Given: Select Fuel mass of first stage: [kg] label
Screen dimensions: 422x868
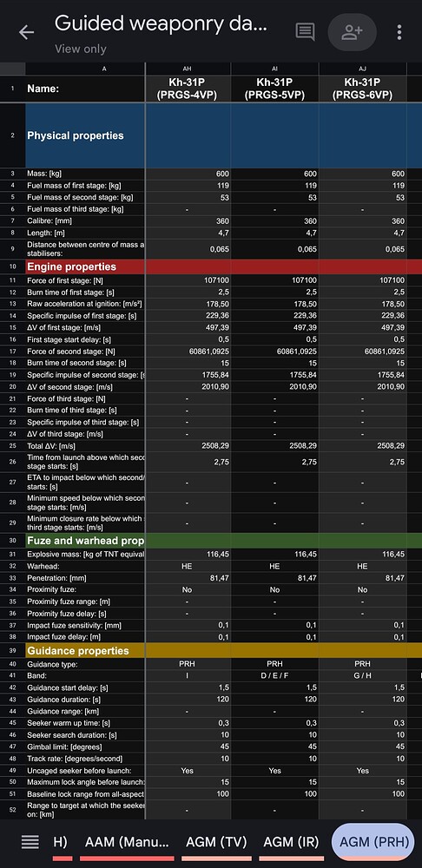Looking at the screenshot, I should click(x=85, y=186).
